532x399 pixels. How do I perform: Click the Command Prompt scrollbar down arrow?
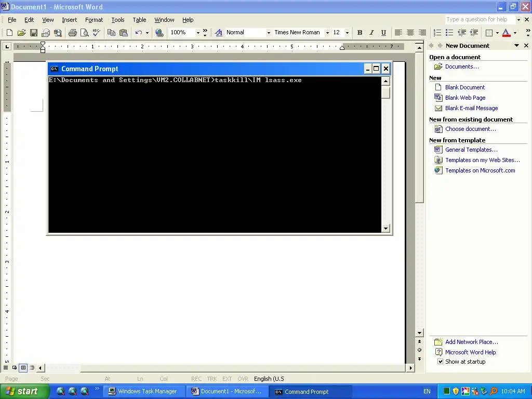[385, 229]
